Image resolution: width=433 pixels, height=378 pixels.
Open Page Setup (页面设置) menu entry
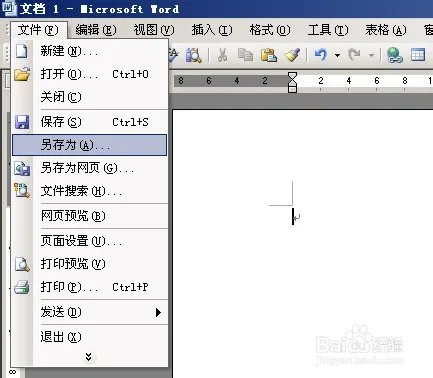pos(89,241)
